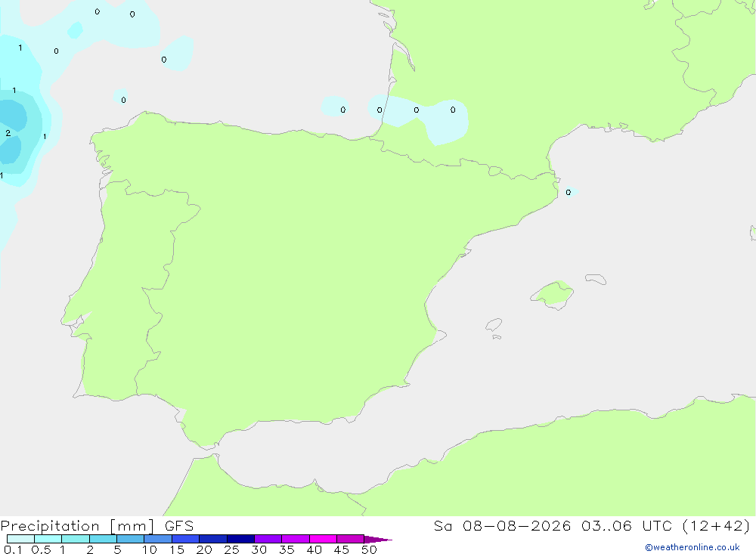
Task: Click the '15' legend label
Action: point(176,549)
